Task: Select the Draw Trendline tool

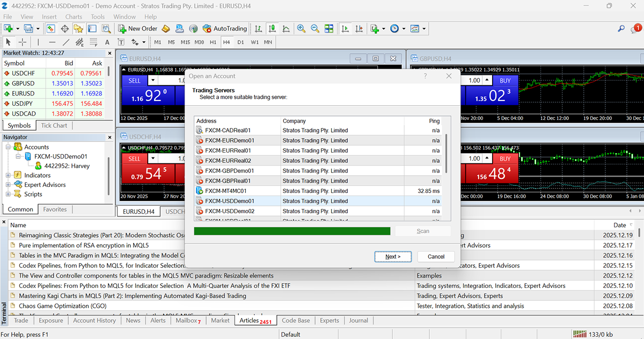Action: click(66, 42)
